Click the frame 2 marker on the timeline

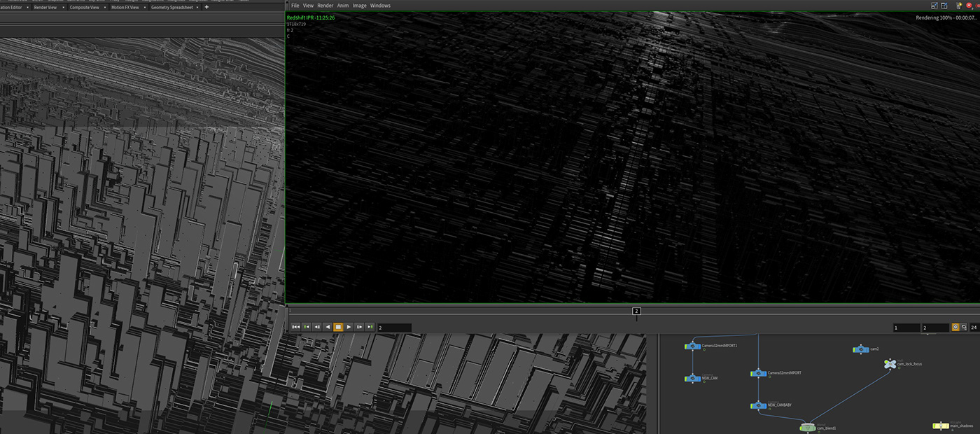tap(636, 311)
